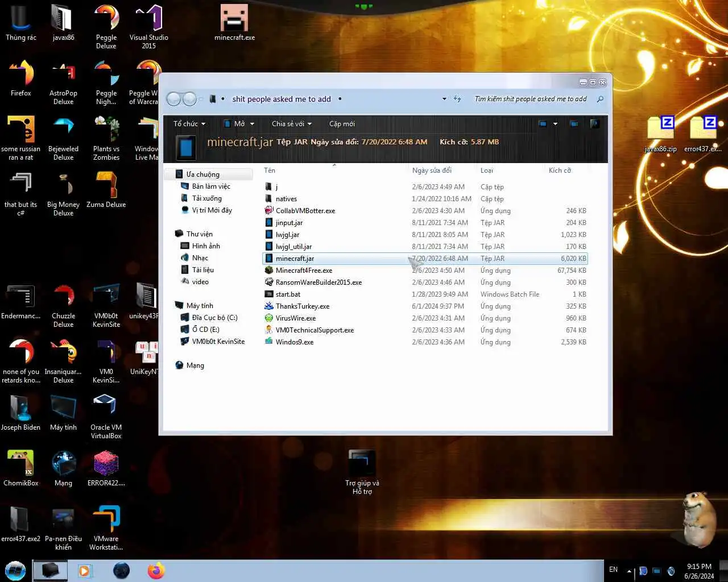
Task: Click the Mở open button
Action: [234, 123]
